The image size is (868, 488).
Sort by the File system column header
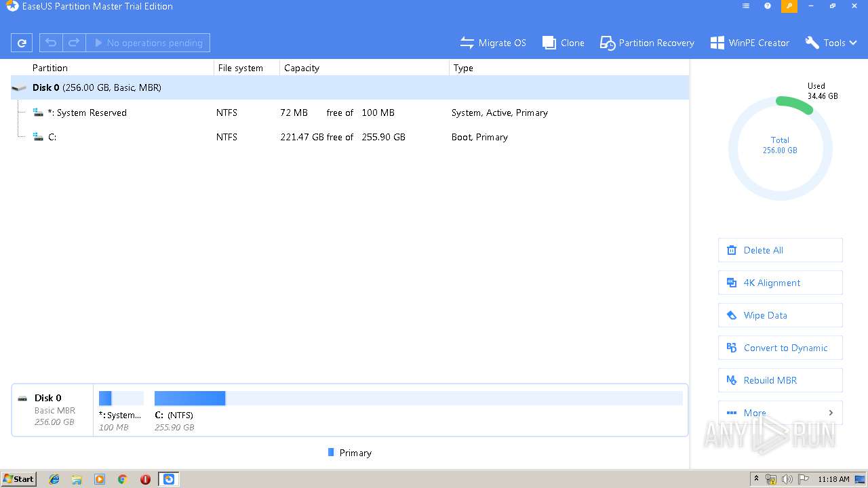[x=241, y=68]
